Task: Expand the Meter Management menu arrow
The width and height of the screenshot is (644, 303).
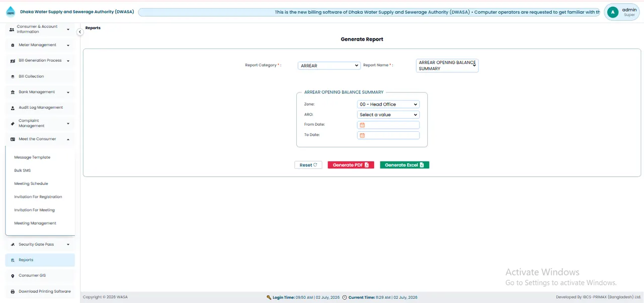Action: tap(68, 45)
